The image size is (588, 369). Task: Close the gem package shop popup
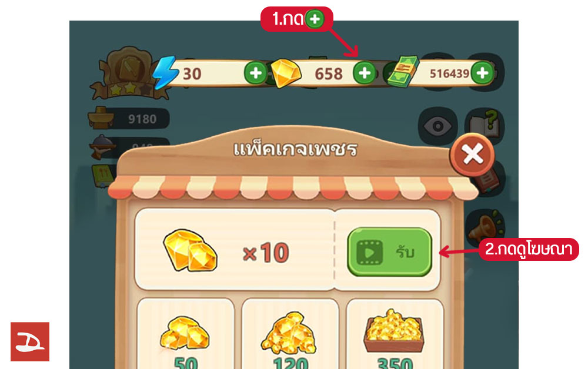[472, 155]
